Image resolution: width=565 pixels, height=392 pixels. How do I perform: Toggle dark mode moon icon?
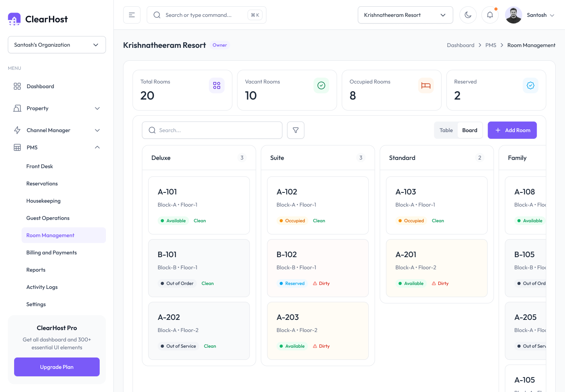468,15
